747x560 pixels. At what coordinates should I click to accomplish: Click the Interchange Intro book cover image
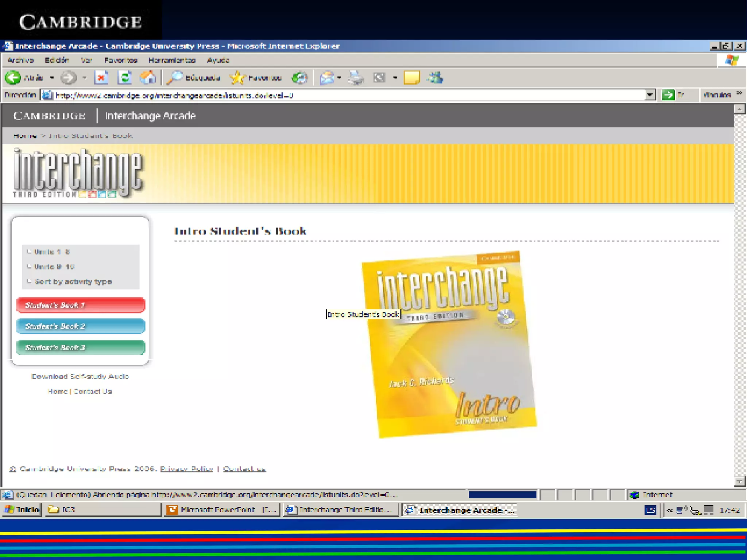(x=449, y=345)
